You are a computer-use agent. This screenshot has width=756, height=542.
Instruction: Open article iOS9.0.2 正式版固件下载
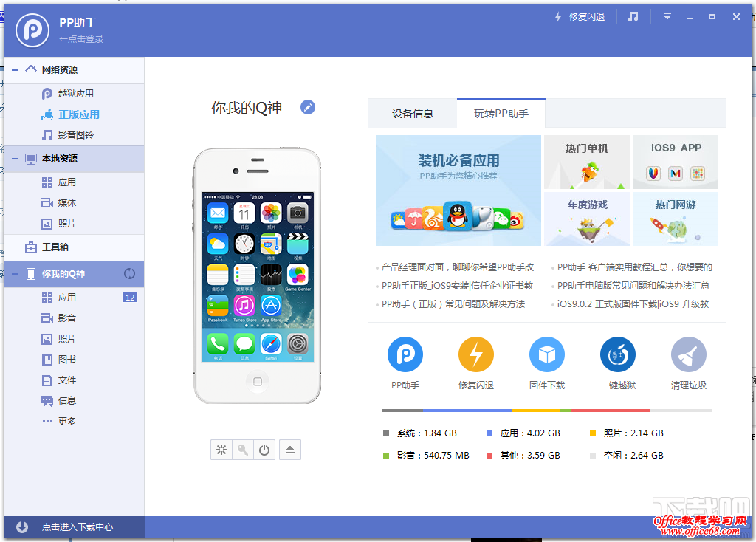[x=633, y=304]
